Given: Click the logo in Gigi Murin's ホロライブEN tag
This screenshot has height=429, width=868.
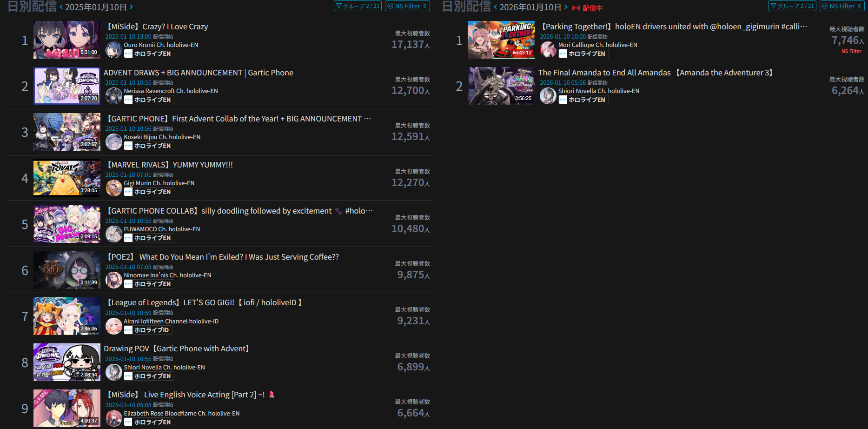Looking at the screenshot, I should tap(128, 192).
